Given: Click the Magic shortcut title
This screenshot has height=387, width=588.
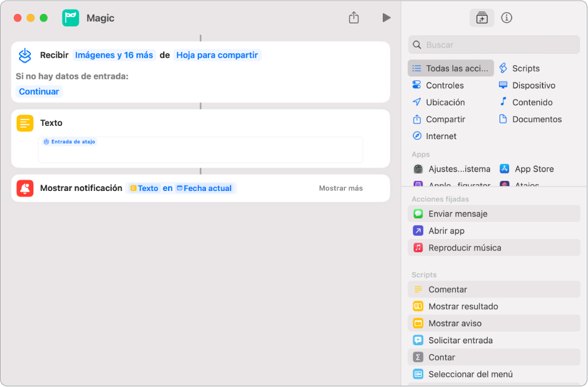Looking at the screenshot, I should coord(100,18).
